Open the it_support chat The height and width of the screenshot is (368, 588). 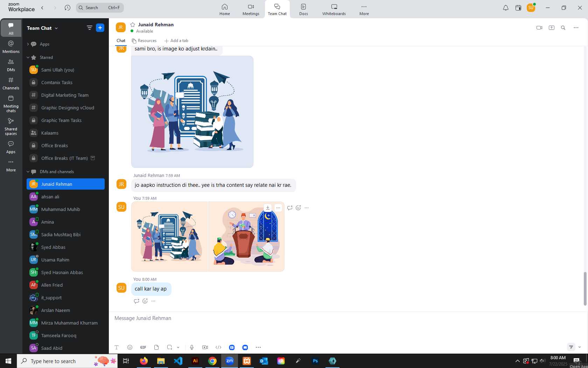click(65, 298)
